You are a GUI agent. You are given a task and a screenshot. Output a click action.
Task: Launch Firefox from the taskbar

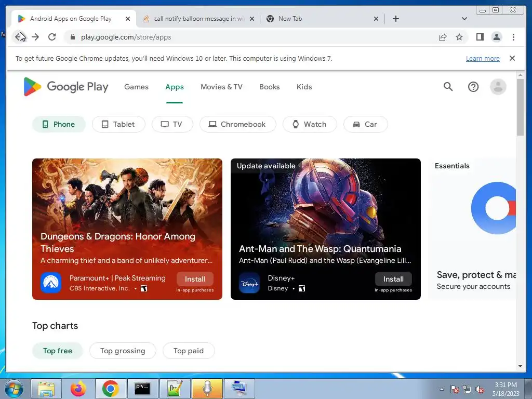click(x=78, y=389)
